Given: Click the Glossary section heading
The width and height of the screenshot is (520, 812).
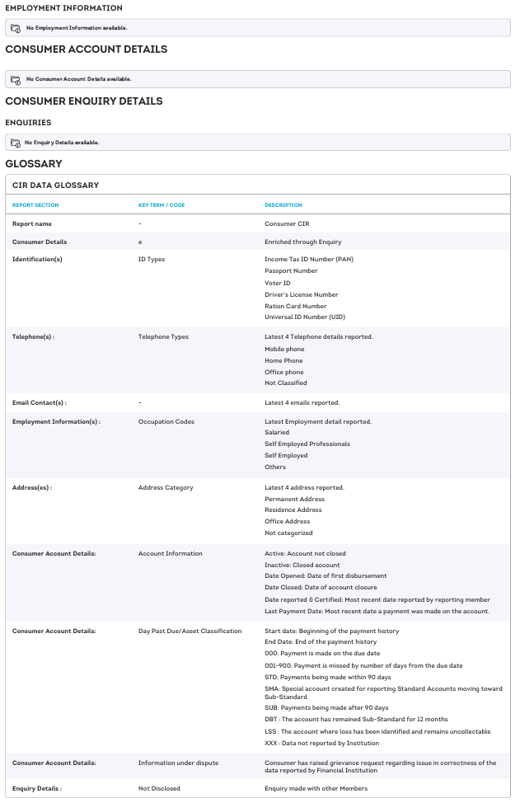Looking at the screenshot, I should pyautogui.click(x=34, y=164).
